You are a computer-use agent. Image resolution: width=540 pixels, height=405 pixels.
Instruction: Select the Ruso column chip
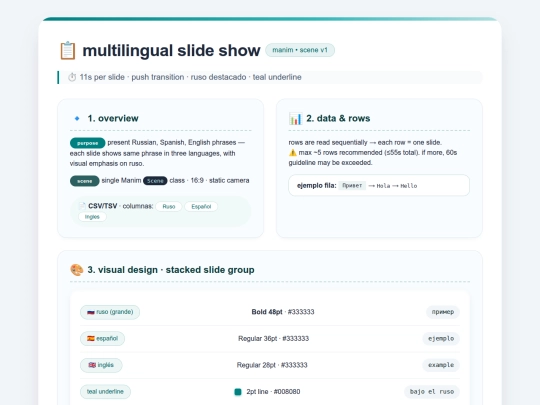click(x=169, y=207)
